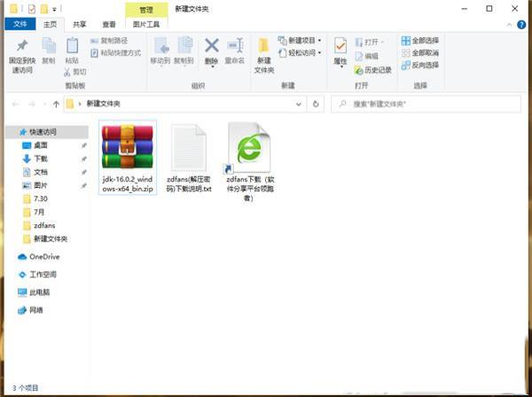
Task: Expand the Easy Access (轻松访问) dropdown
Action: pos(300,53)
